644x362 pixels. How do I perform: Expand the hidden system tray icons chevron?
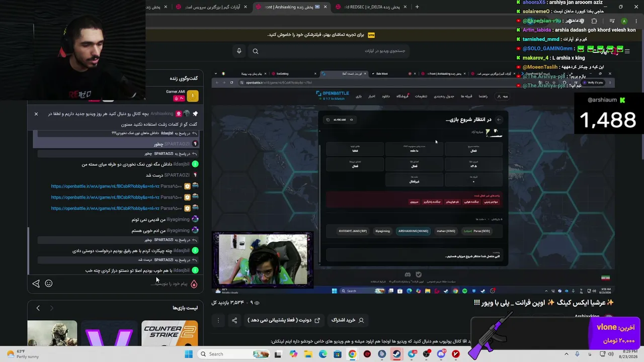[x=567, y=354]
